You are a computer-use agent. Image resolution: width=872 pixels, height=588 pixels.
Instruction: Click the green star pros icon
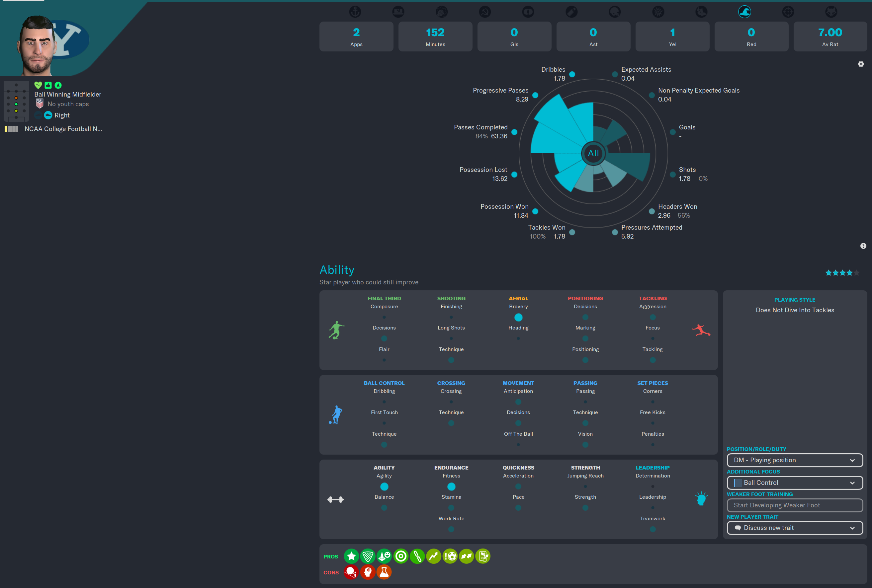(351, 556)
